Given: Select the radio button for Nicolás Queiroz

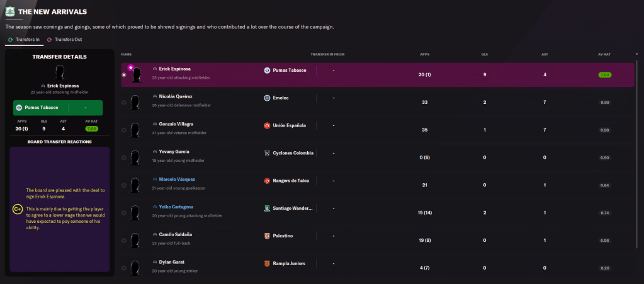Looking at the screenshot, I should (x=124, y=102).
